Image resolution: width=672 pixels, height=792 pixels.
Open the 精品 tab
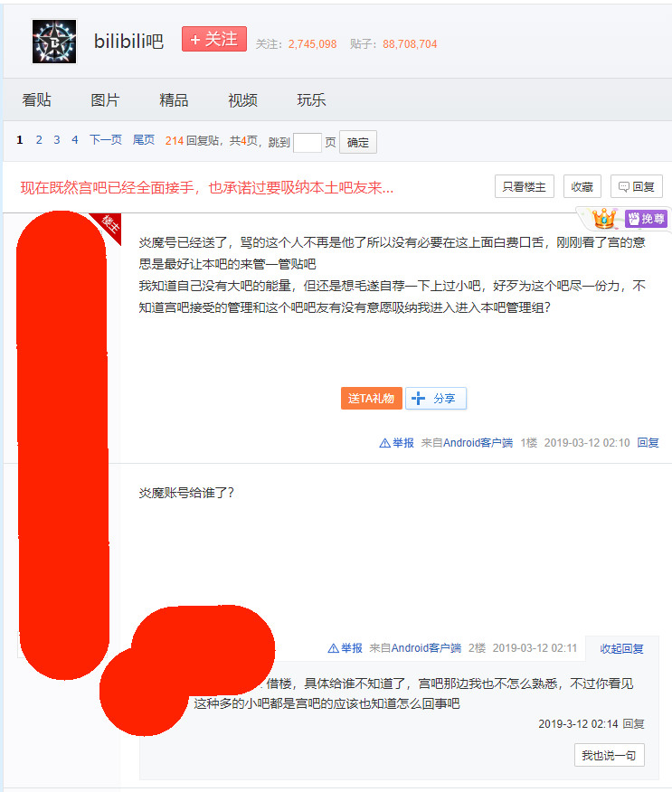click(x=174, y=100)
